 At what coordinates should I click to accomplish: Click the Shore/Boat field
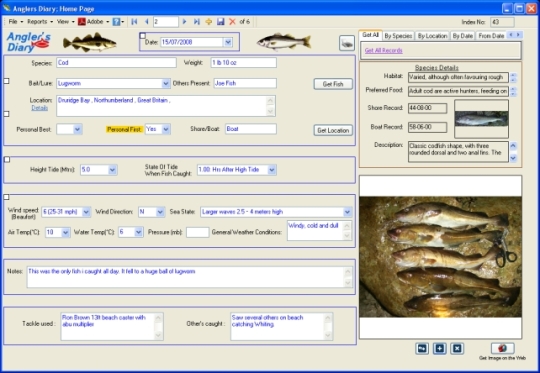[x=250, y=129]
